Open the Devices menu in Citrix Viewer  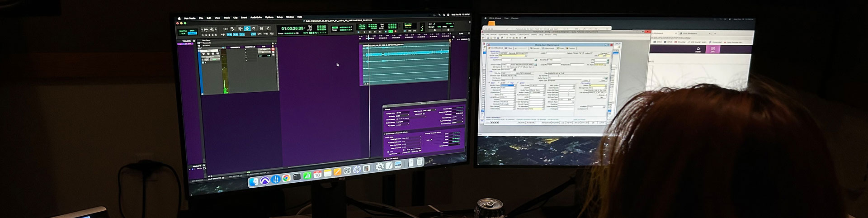tap(515, 18)
